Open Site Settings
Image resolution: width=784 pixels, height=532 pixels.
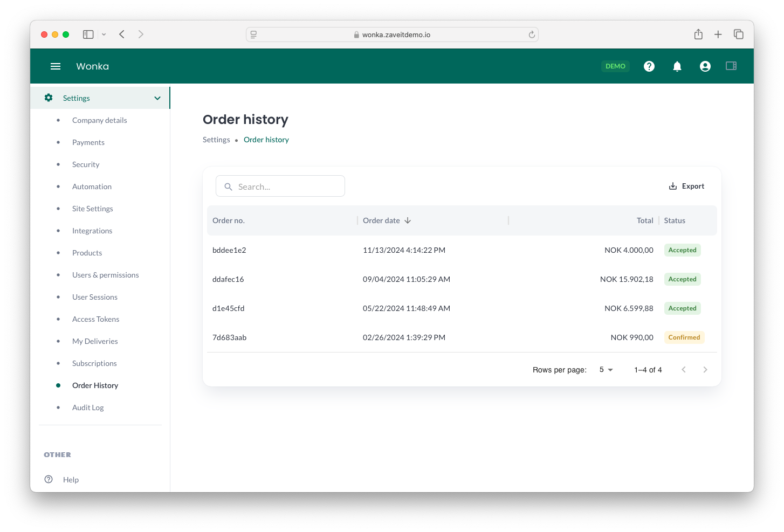(x=93, y=209)
